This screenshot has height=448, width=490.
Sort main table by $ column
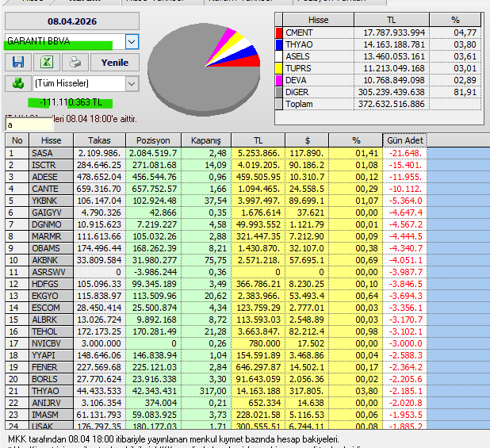click(307, 140)
